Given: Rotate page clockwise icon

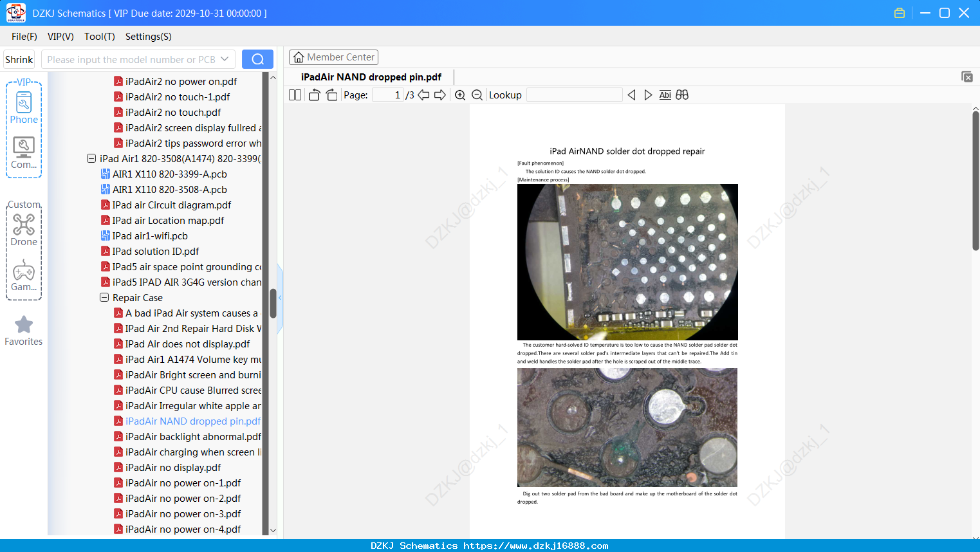Looking at the screenshot, I should (331, 95).
